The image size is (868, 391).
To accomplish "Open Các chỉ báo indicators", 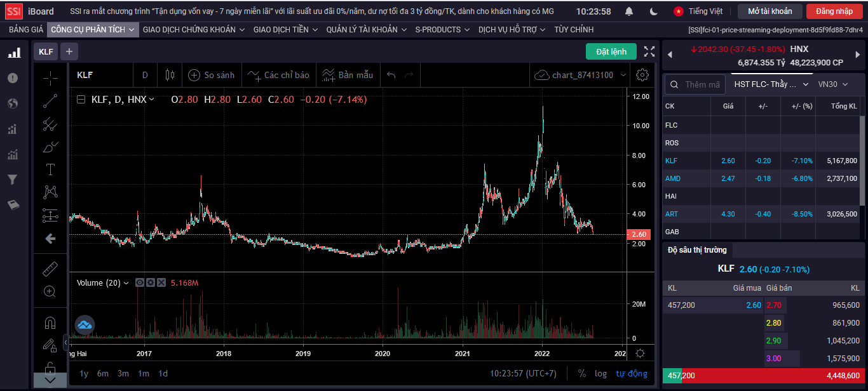I will point(278,75).
